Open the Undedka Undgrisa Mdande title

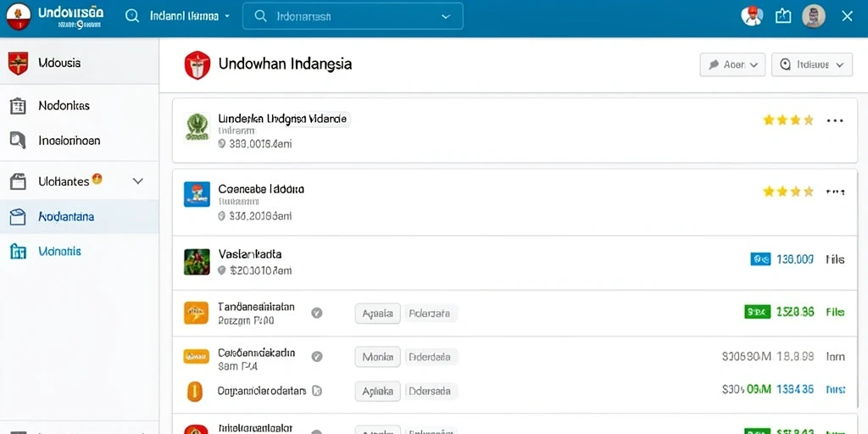pyautogui.click(x=283, y=119)
